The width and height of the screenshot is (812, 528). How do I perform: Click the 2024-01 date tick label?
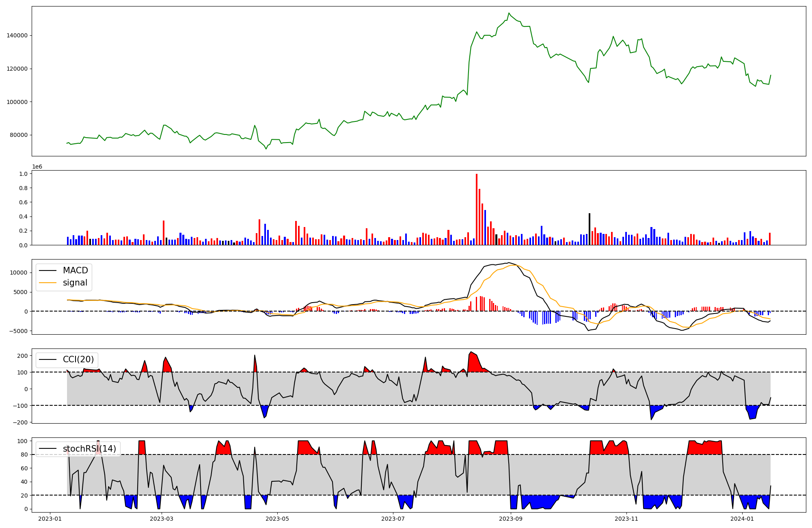click(742, 519)
